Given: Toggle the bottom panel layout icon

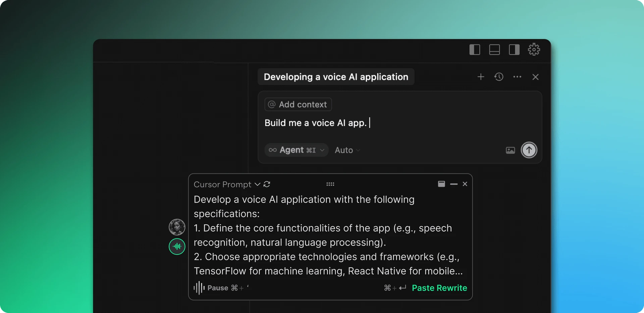Looking at the screenshot, I should 494,49.
